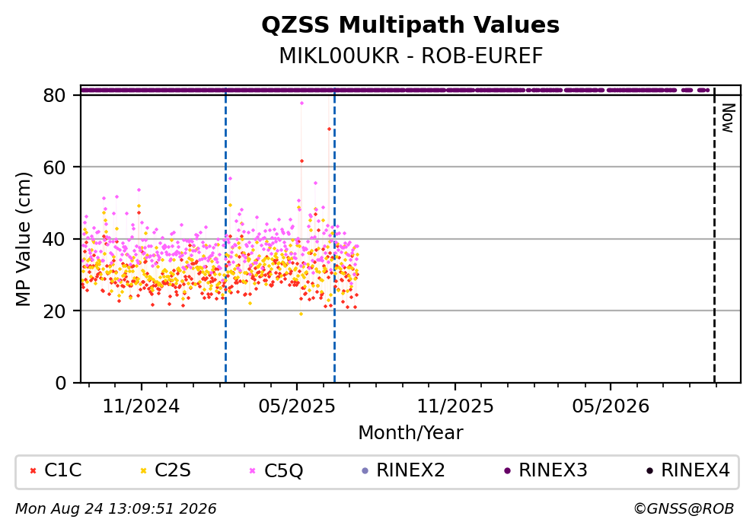Click the MIKL00UKR - ROB-EUREF subtitle
The height and width of the screenshot is (532, 756).
tap(411, 56)
